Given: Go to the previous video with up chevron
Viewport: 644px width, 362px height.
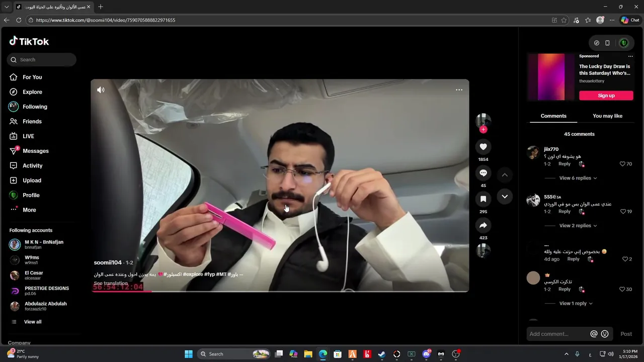Looking at the screenshot, I should (x=505, y=175).
